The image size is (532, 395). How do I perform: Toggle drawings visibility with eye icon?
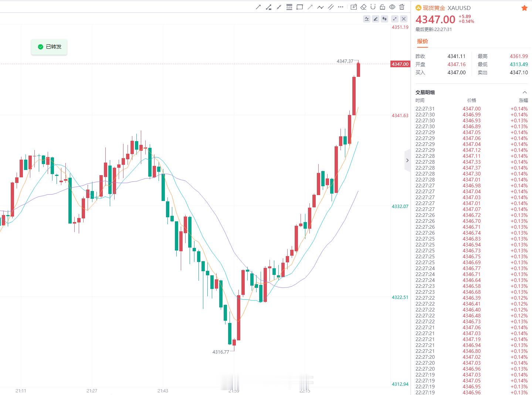(x=392, y=7)
